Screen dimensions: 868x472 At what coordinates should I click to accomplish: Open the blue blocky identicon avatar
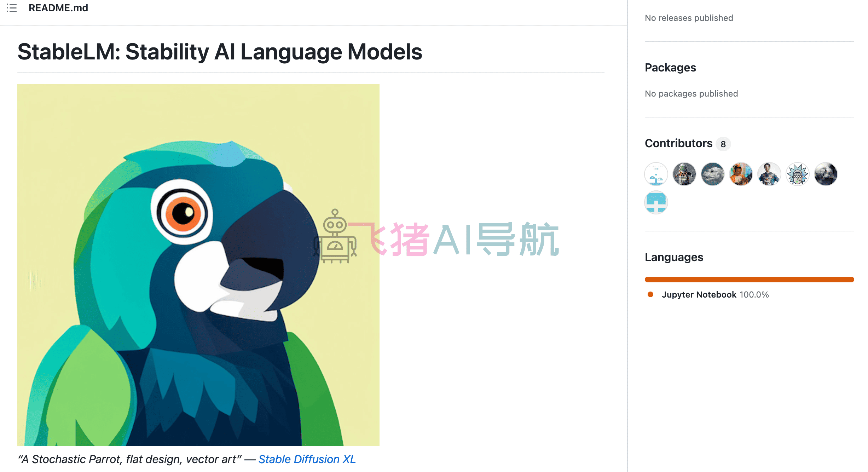click(x=656, y=202)
